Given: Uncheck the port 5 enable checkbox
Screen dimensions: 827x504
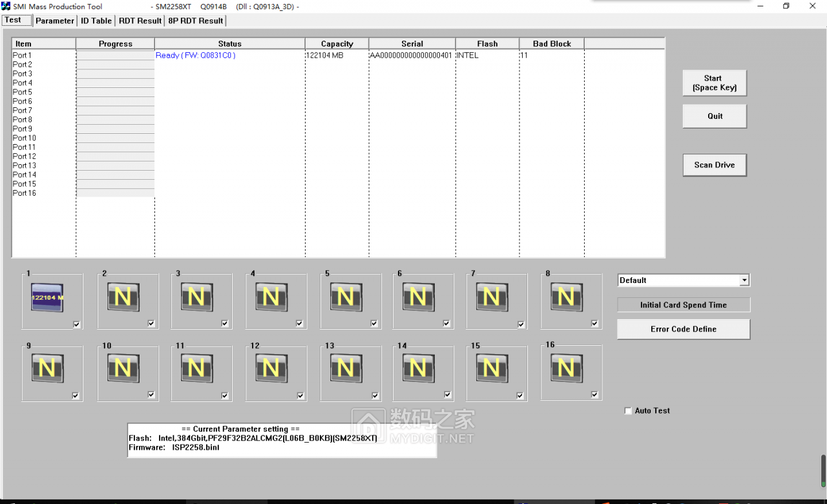Looking at the screenshot, I should point(374,324).
